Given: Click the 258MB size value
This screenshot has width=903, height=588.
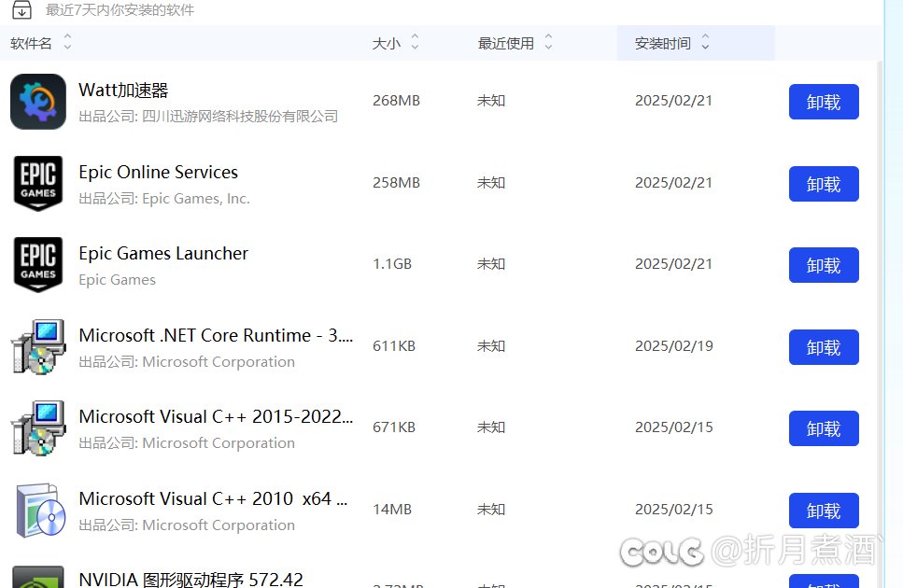Looking at the screenshot, I should pyautogui.click(x=396, y=183).
